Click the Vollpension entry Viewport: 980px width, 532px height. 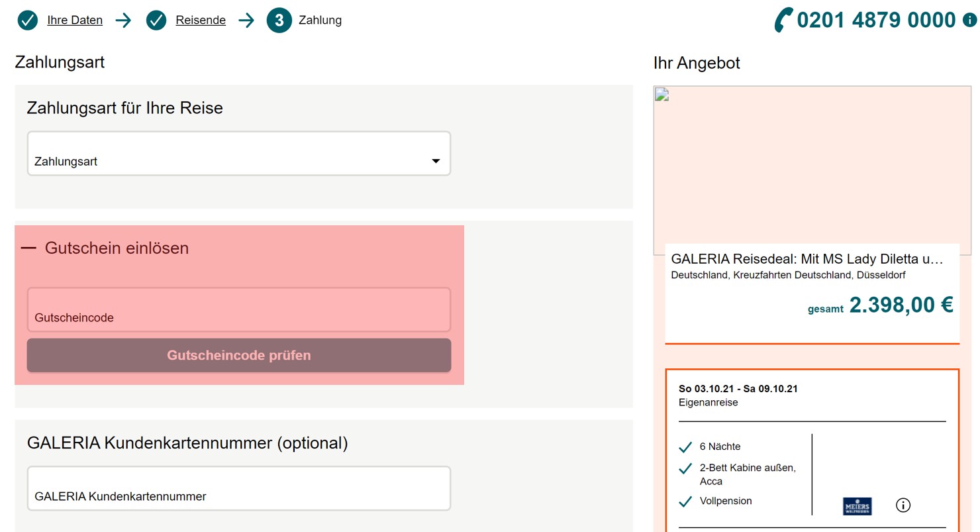(726, 501)
